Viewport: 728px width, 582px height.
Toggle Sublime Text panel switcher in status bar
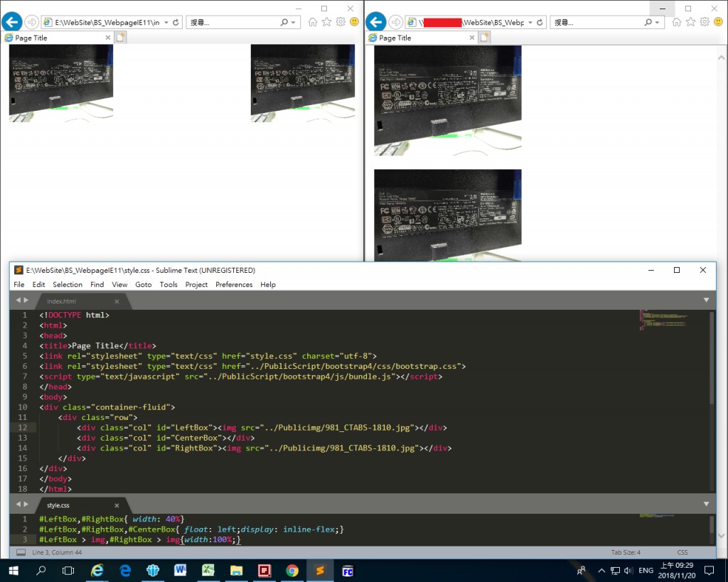[21, 552]
